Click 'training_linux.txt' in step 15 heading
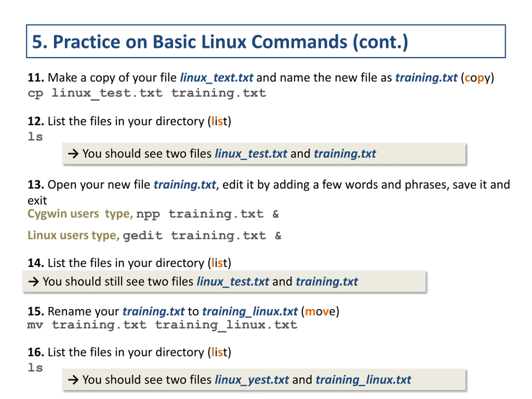 [250, 312]
